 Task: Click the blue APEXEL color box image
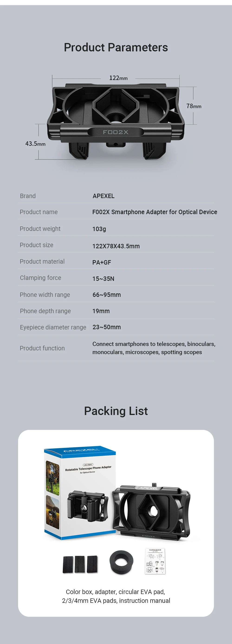[80, 492]
